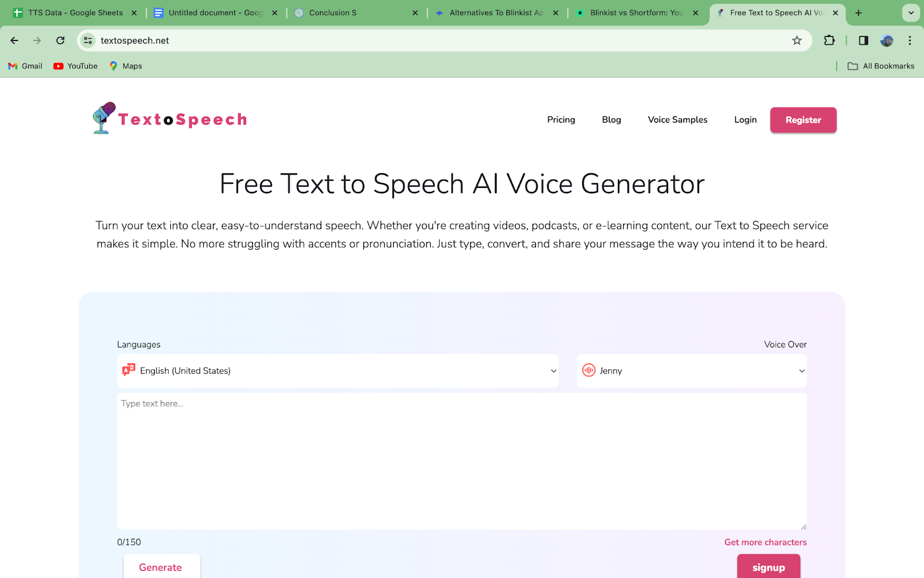Click the 0/150 character counter
Image resolution: width=924 pixels, height=578 pixels.
click(x=129, y=542)
